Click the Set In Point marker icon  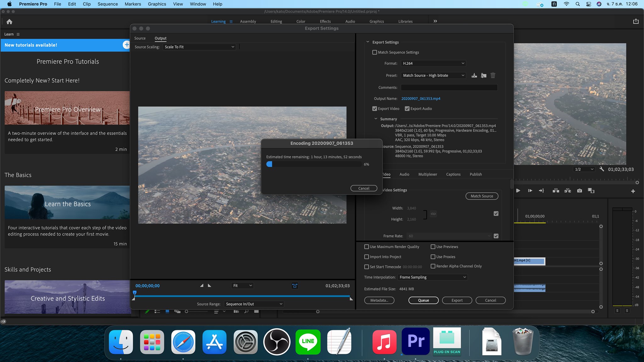[202, 286]
